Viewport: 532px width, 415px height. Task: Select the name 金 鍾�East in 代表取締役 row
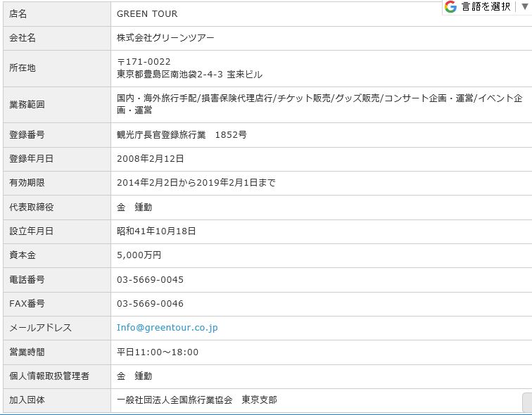coord(134,207)
